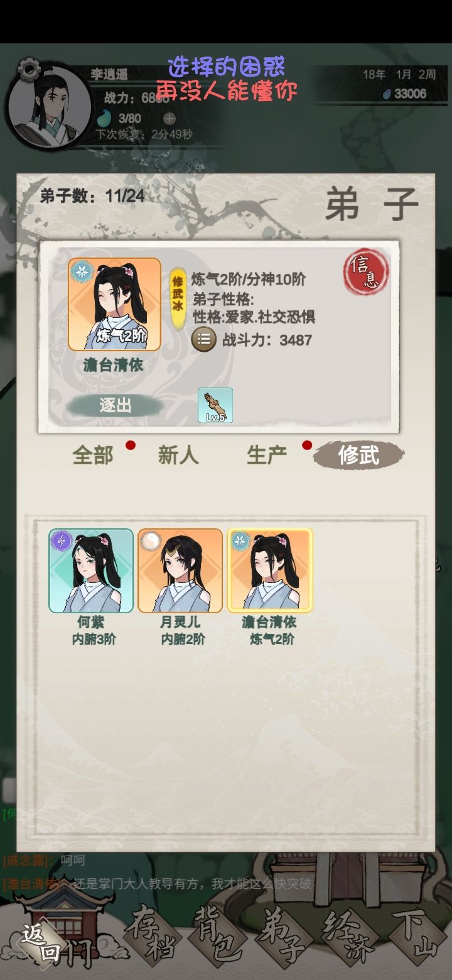Tap the plus icon beside 3/80 energy
The width and height of the screenshot is (452, 980).
(x=169, y=118)
